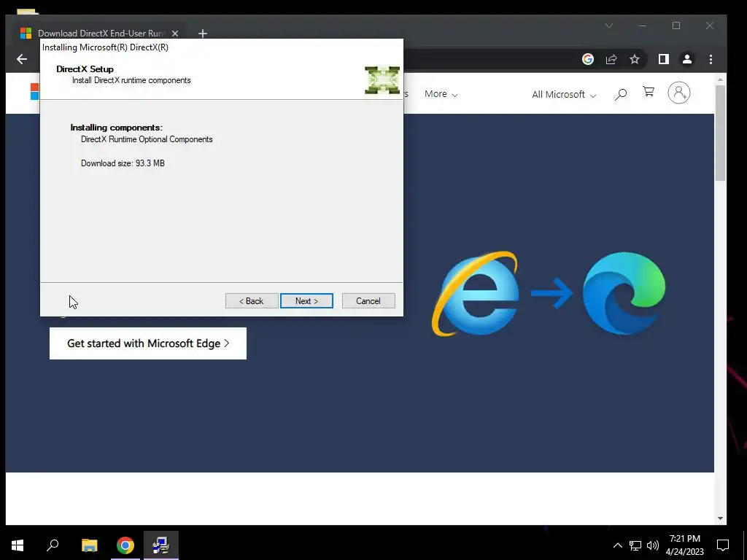Cancel the DirectX installation
Screen dimensions: 747x560
[368, 301]
